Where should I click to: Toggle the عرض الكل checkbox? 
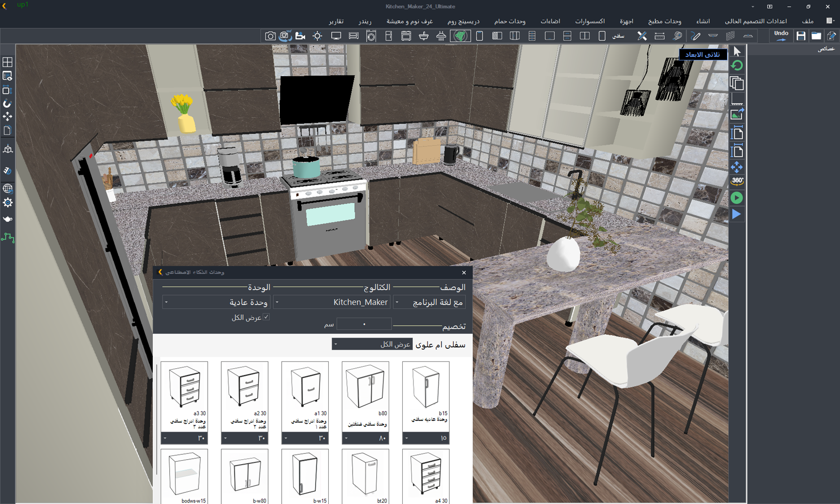pos(266,317)
